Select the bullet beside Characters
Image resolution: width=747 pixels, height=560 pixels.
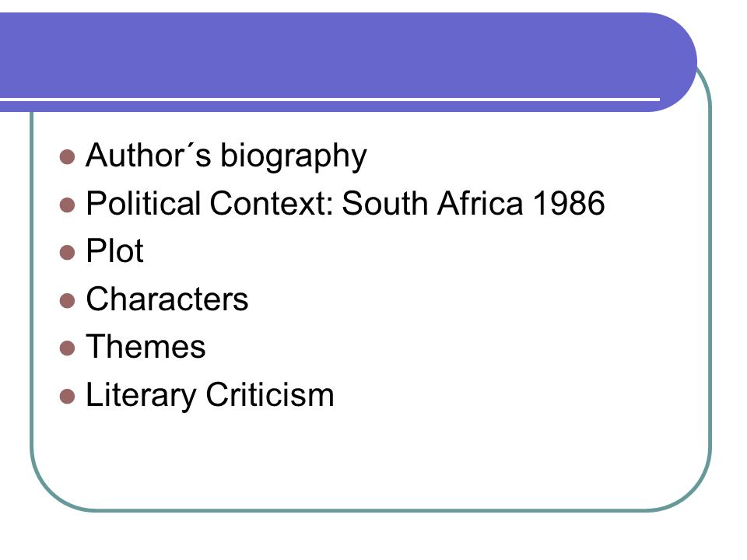(x=67, y=301)
